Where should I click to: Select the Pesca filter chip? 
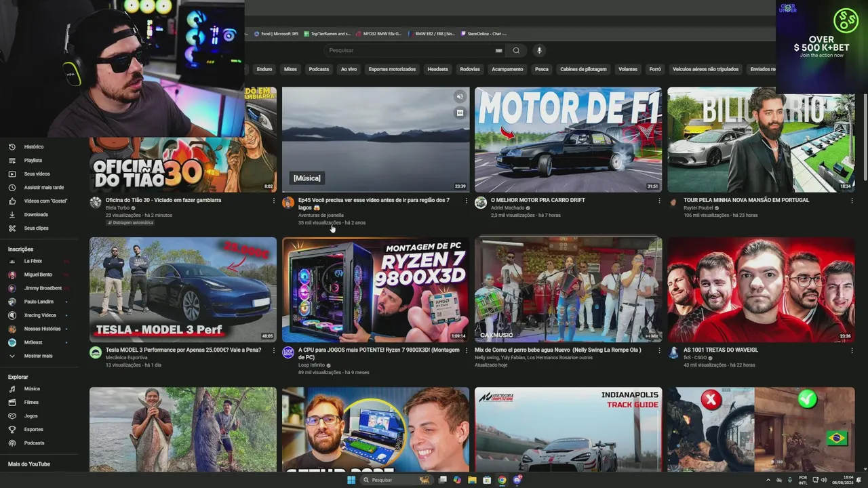[542, 69]
